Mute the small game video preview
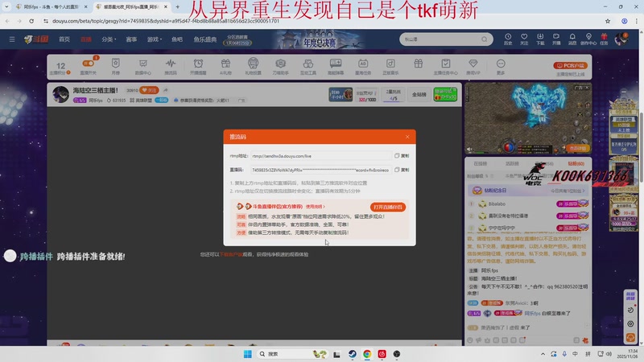The height and width of the screenshot is (362, 644). tap(470, 150)
